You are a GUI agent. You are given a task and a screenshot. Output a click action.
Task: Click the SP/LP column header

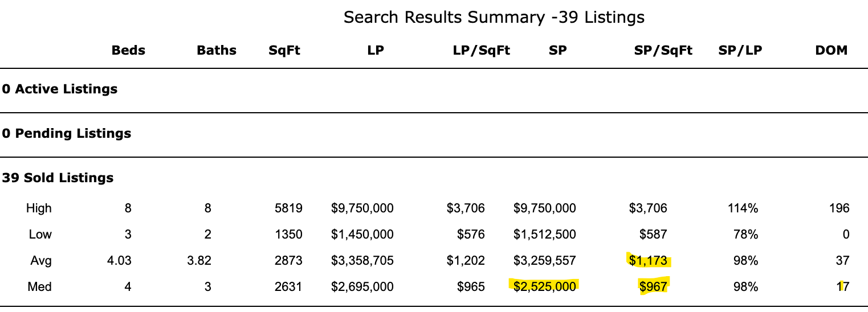740,50
